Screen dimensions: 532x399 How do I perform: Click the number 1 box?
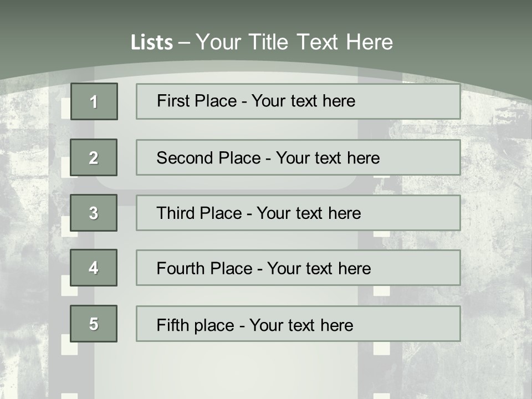coord(94,101)
